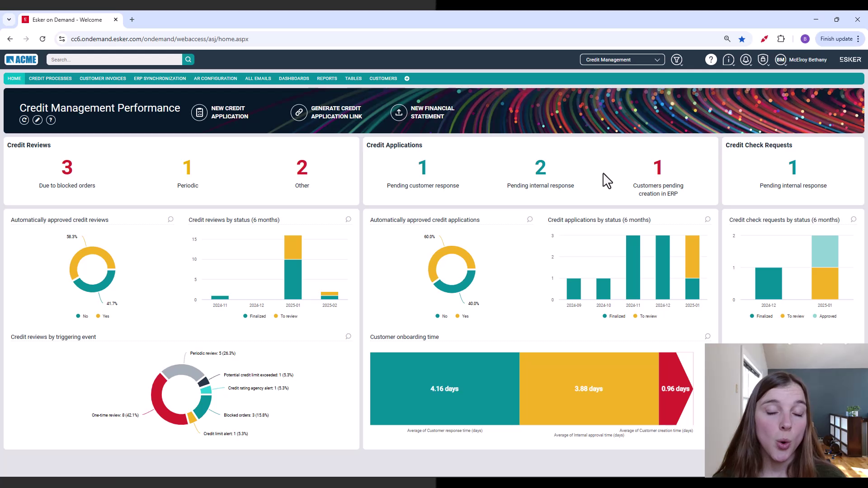
Task: Open the Credit Processes tab
Action: point(50,79)
